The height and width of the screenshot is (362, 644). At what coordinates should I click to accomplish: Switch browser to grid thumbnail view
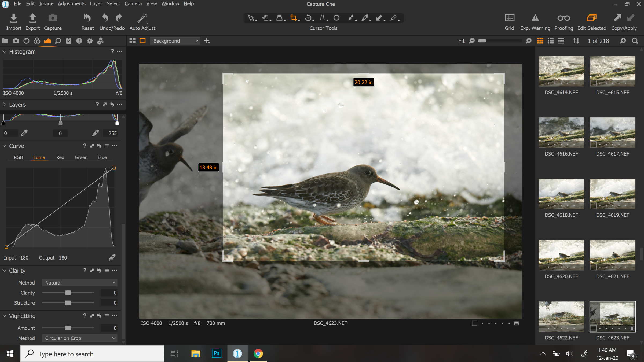click(540, 41)
